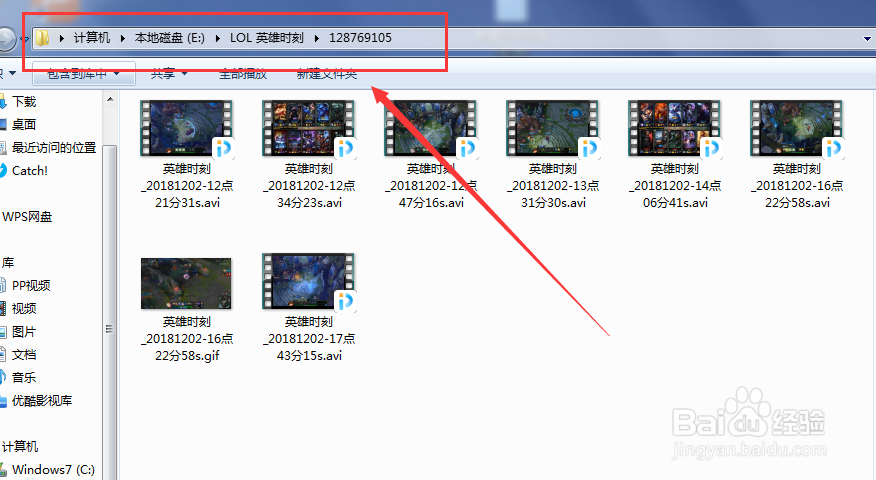Expand the arrow after 计算机 breadcrumb
The width and height of the screenshot is (876, 480).
pyautogui.click(x=122, y=38)
